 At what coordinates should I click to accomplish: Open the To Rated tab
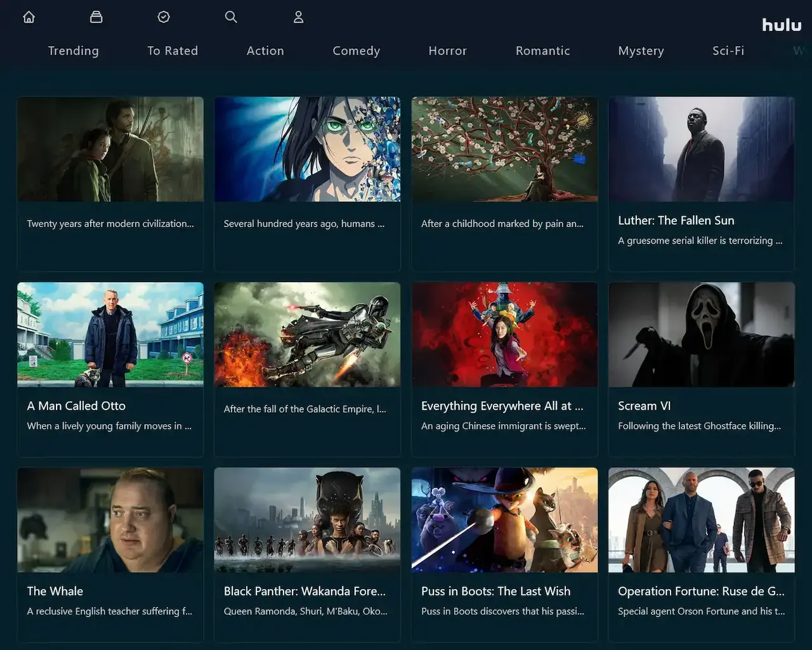173,51
